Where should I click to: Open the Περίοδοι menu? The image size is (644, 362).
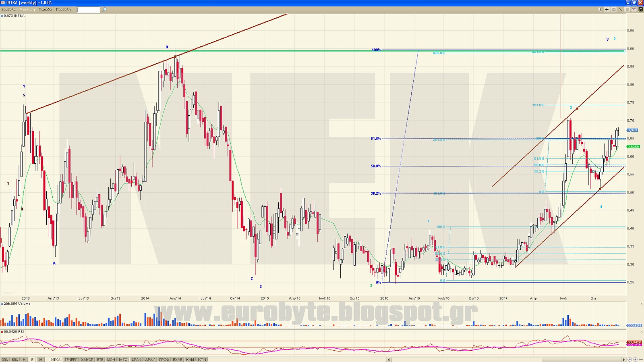pyautogui.click(x=46, y=9)
